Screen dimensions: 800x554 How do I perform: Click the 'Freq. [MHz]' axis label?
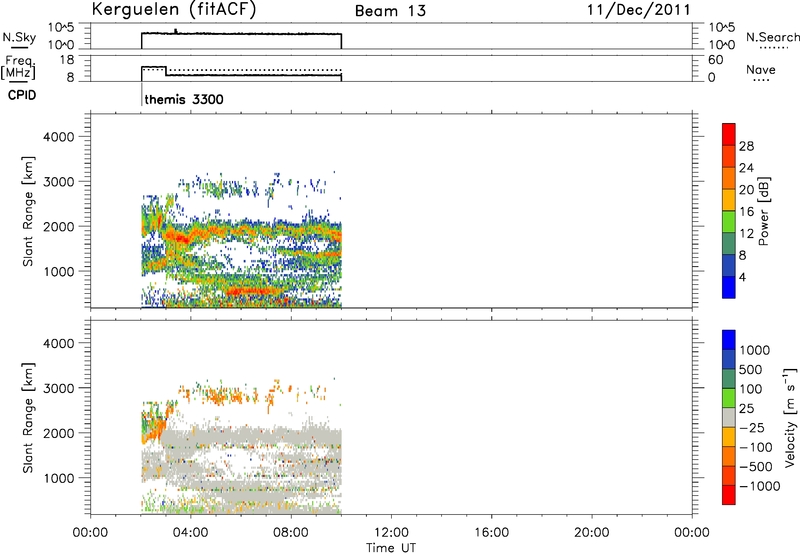(x=19, y=67)
